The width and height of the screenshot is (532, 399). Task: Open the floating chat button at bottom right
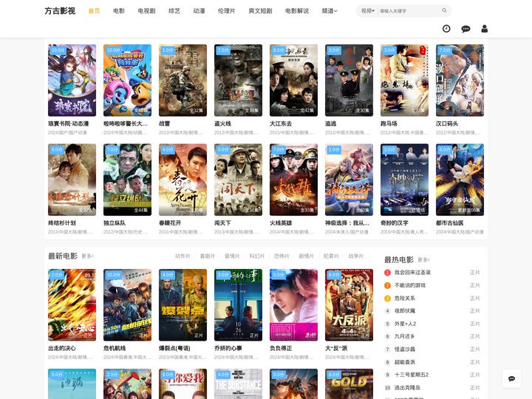point(511,378)
